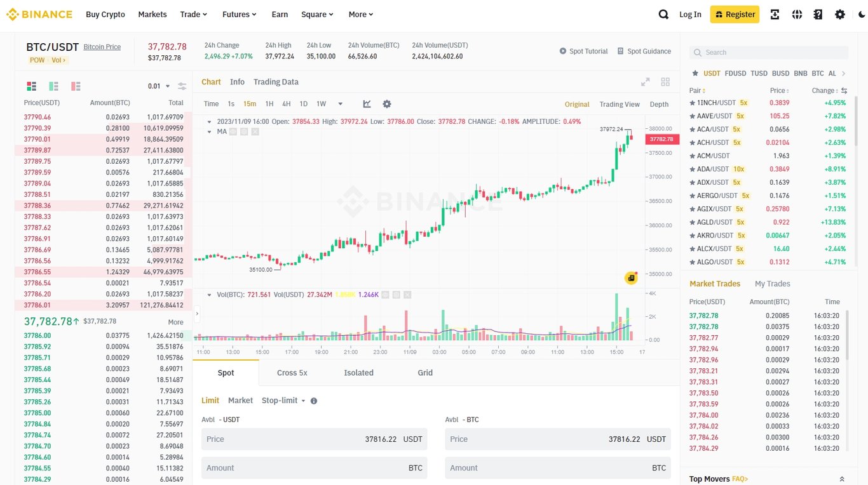Open the language globe icon
The width and height of the screenshot is (868, 485).
click(x=797, y=14)
